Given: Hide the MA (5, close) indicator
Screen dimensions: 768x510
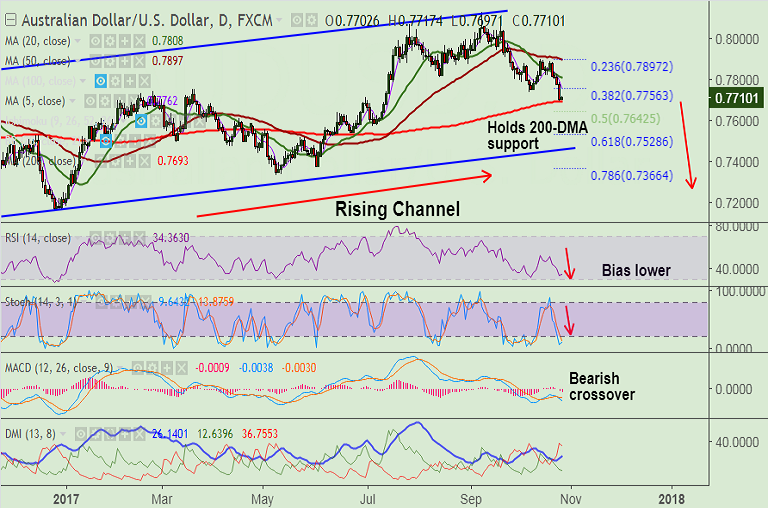Looking at the screenshot, I should click(x=91, y=101).
